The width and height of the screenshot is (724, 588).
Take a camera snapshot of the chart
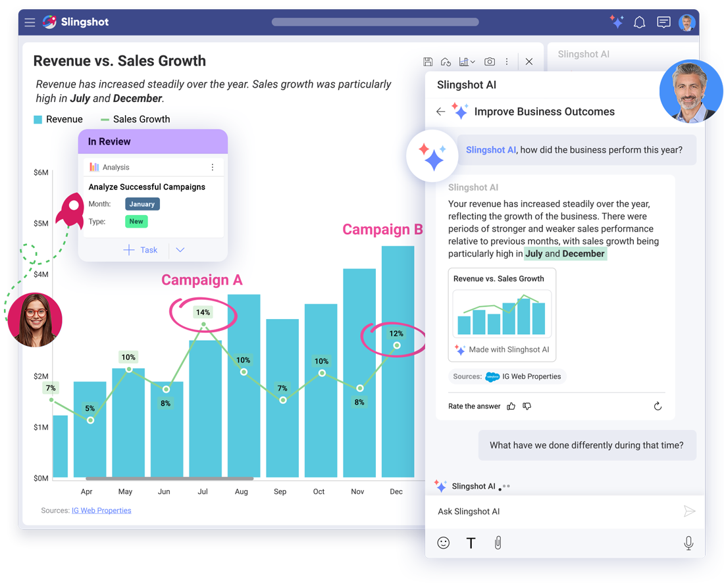(490, 61)
